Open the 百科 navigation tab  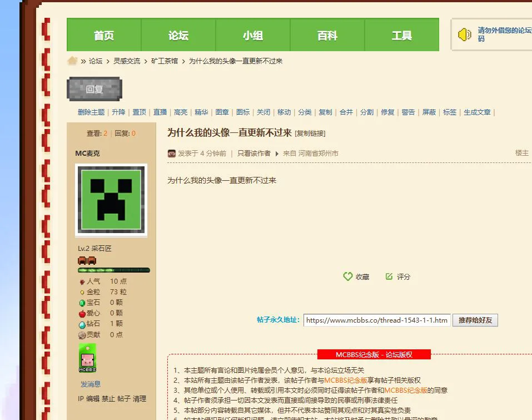click(x=327, y=34)
